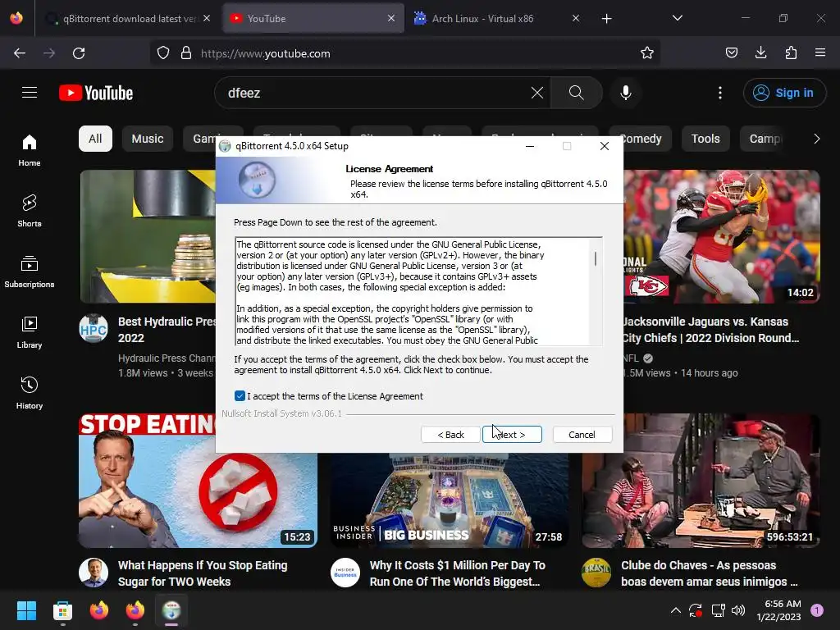Open Why It Costs $1 Million title
The height and width of the screenshot is (630, 840).
457,573
